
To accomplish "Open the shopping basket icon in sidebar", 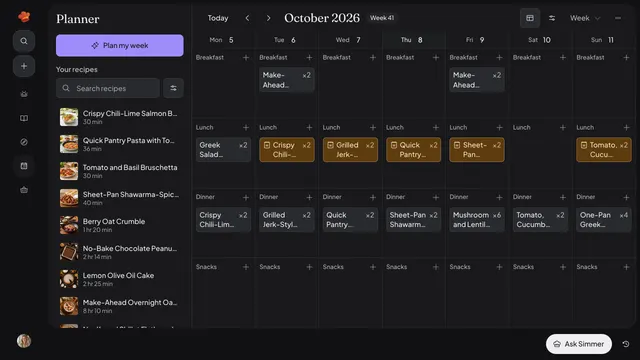I will tap(24, 190).
